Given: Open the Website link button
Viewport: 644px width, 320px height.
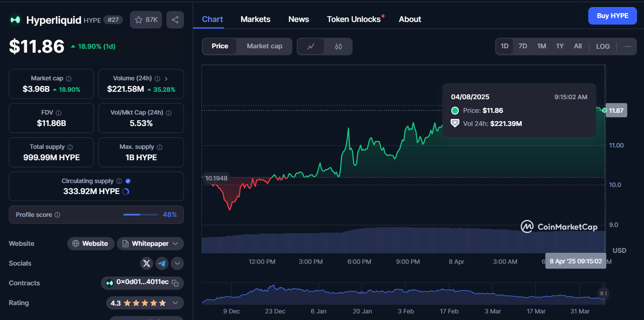Looking at the screenshot, I should pyautogui.click(x=90, y=244).
